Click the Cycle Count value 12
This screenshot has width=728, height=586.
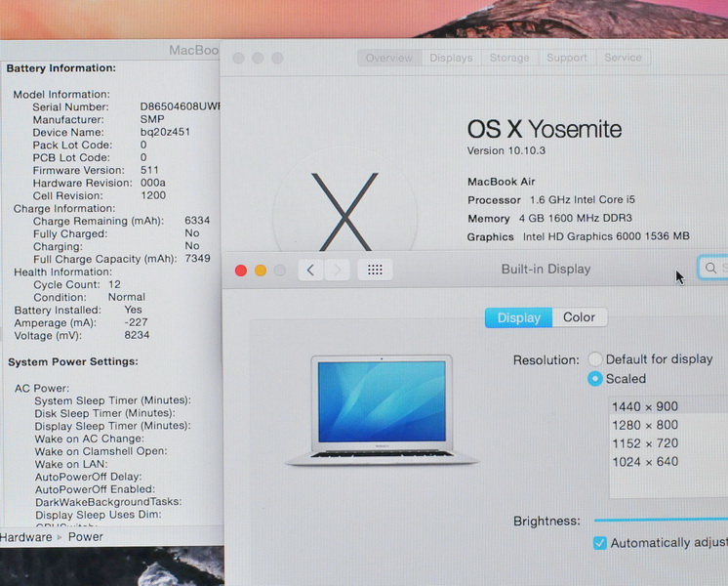[x=115, y=284]
